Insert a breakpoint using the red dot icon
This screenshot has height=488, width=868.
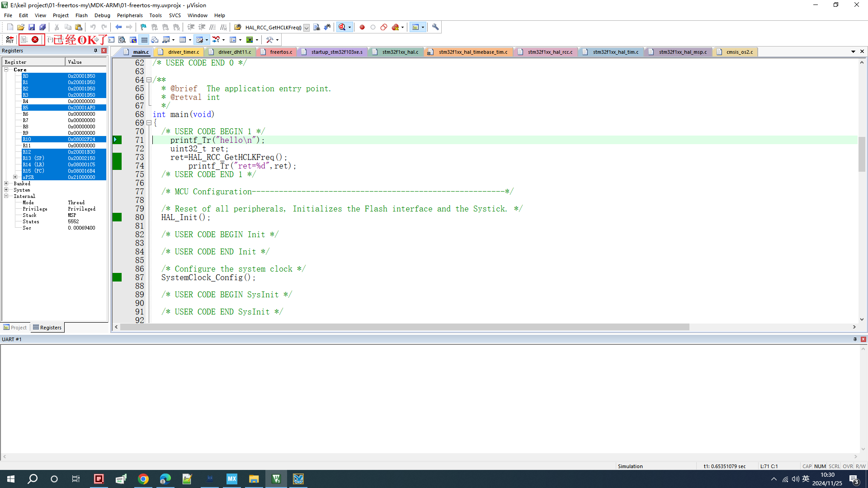pos(362,27)
